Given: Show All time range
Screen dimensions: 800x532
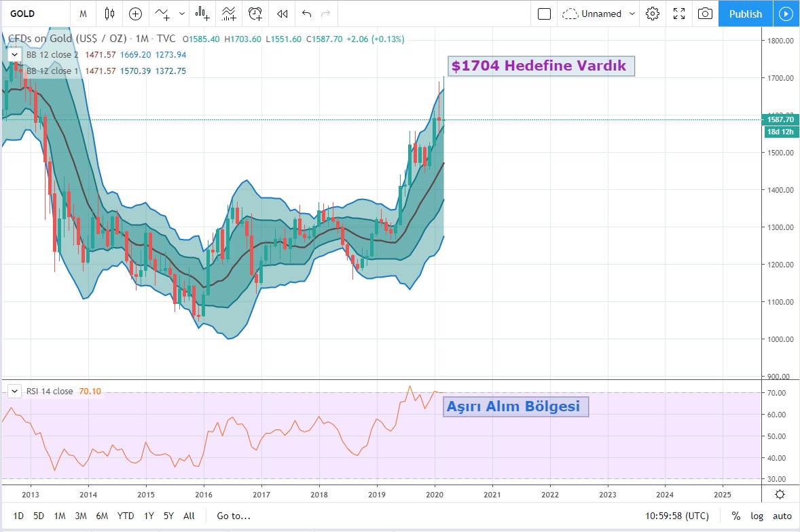Looking at the screenshot, I should pos(189,516).
